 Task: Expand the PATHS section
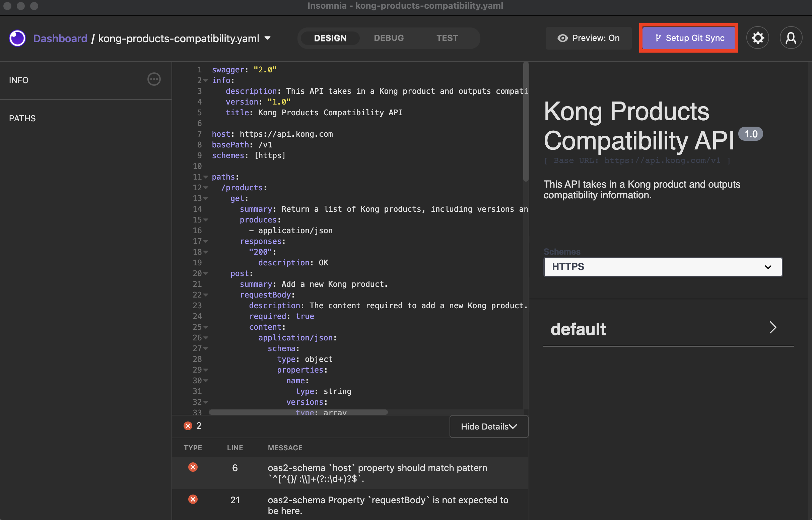tap(22, 117)
